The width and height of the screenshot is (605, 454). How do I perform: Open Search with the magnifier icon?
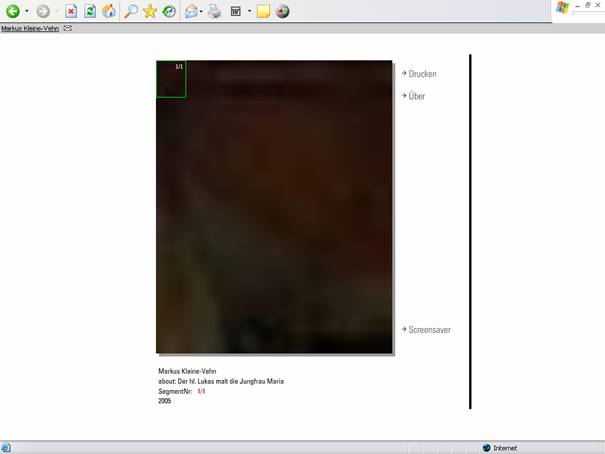pyautogui.click(x=131, y=11)
